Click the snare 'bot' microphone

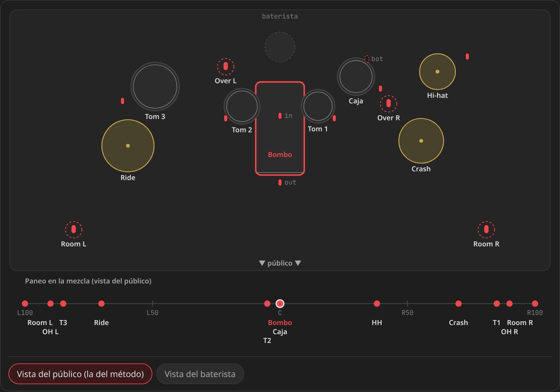367,59
